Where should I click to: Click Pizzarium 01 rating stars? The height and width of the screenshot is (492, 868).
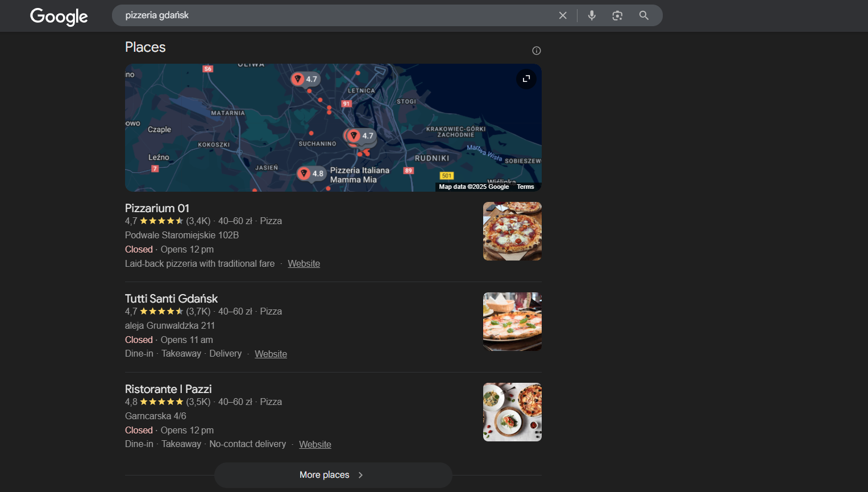[161, 221]
